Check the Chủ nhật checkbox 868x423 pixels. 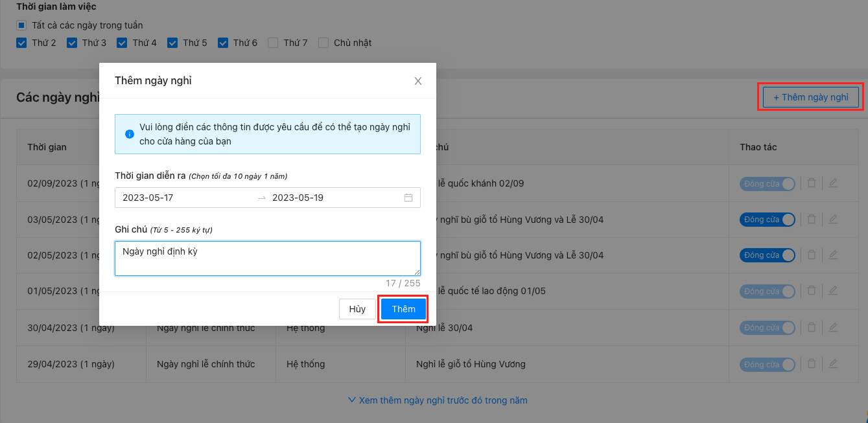(x=323, y=43)
